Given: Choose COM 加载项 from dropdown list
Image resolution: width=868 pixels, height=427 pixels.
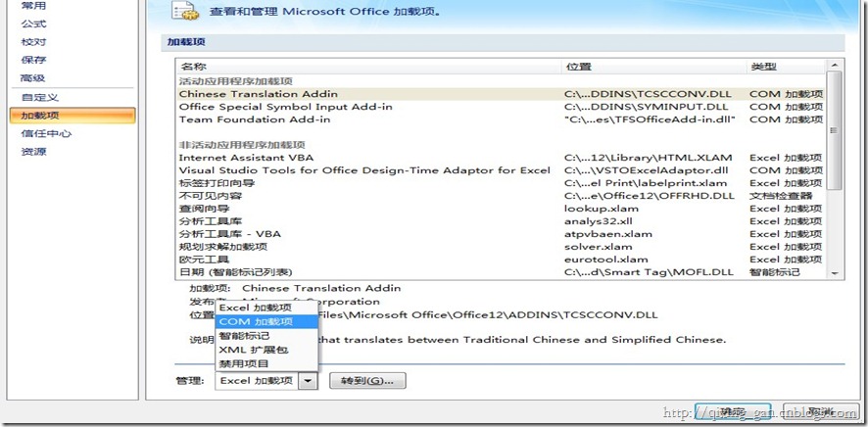Looking at the screenshot, I should pyautogui.click(x=266, y=321).
